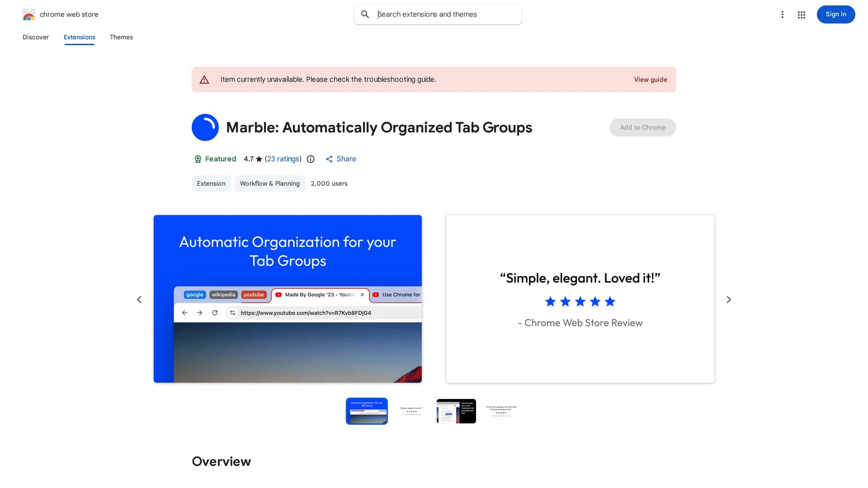Click the Share button

point(341,159)
